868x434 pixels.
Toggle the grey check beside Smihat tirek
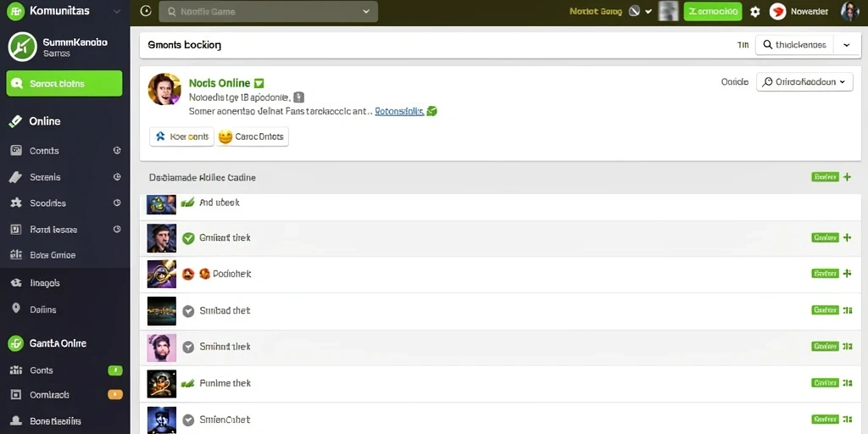188,347
